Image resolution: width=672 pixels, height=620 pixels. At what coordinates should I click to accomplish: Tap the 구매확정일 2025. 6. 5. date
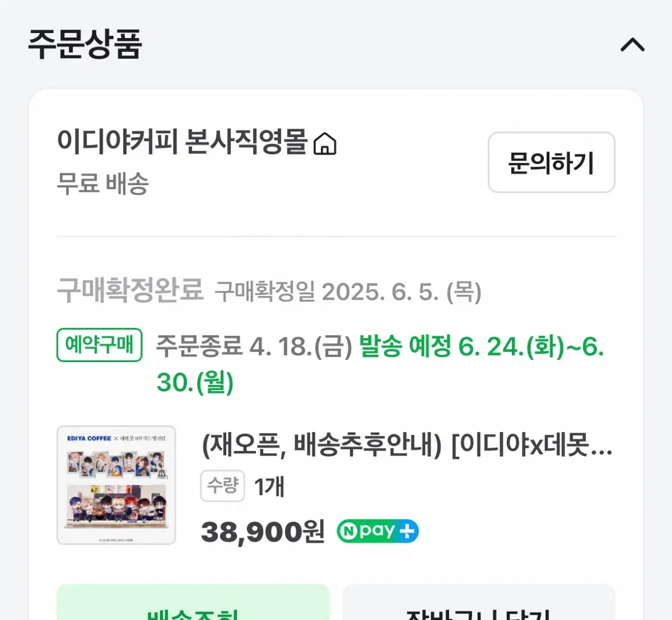(348, 292)
